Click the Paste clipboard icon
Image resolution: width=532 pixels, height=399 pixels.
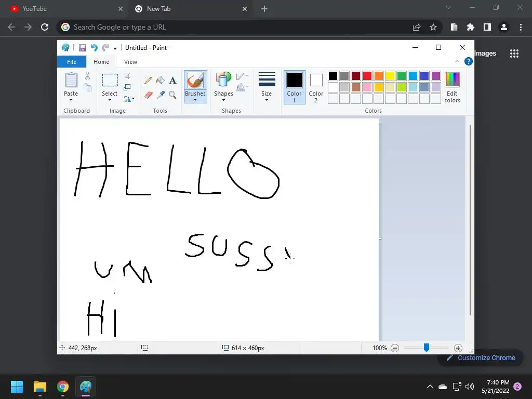[x=71, y=81]
